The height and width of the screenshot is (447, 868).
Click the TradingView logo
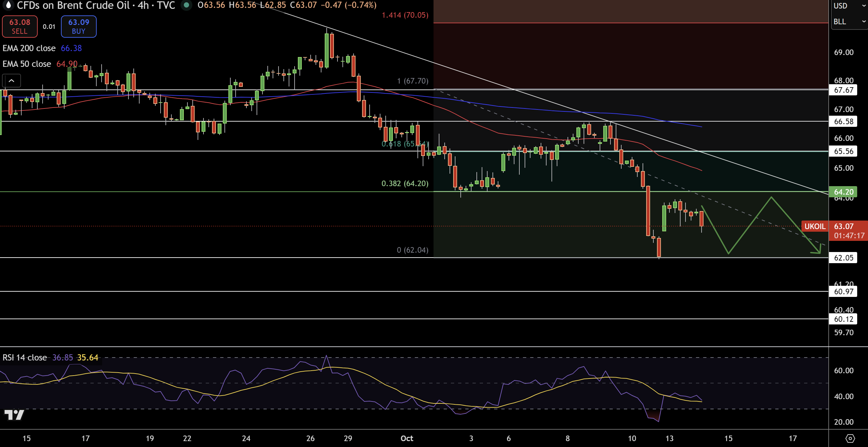point(14,415)
